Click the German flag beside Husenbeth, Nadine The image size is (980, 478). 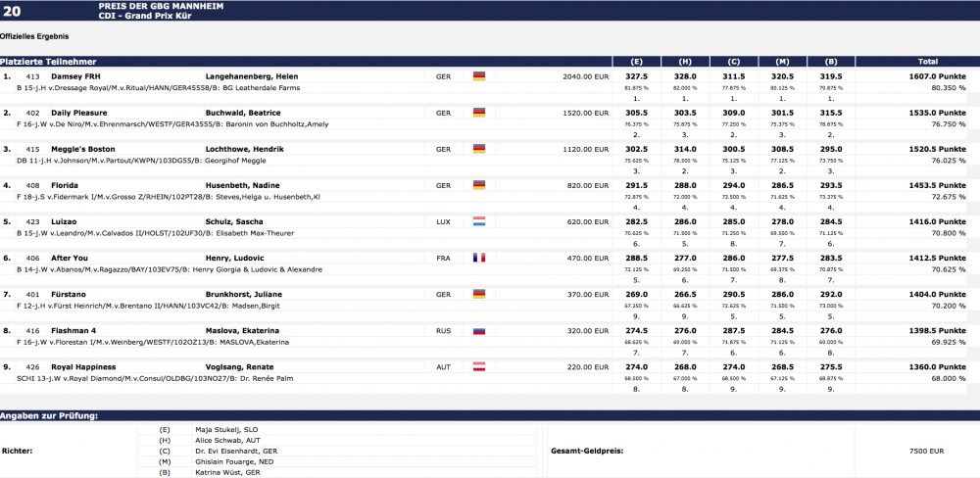tap(479, 185)
